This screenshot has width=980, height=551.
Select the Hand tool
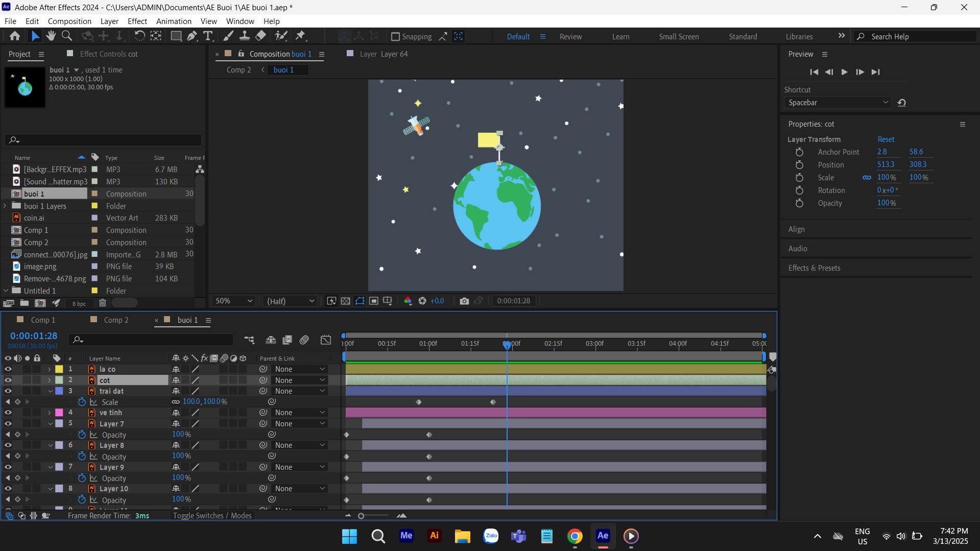[51, 36]
